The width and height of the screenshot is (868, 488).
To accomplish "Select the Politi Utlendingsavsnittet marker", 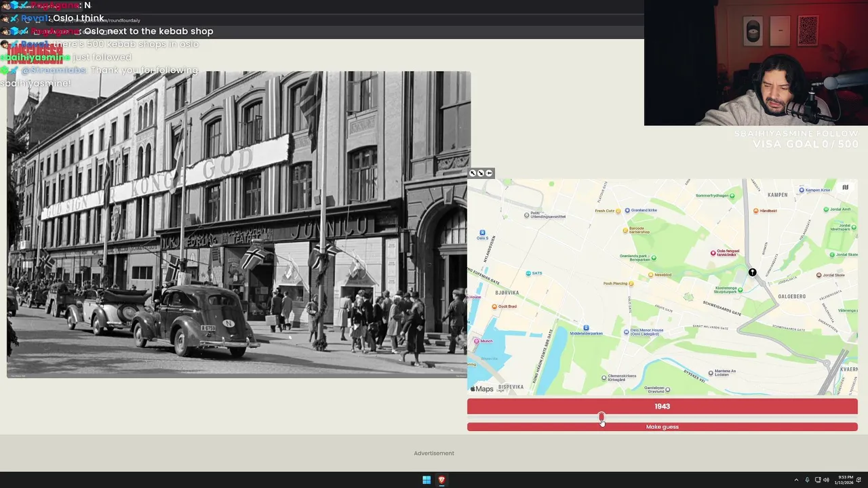I will coord(527,215).
